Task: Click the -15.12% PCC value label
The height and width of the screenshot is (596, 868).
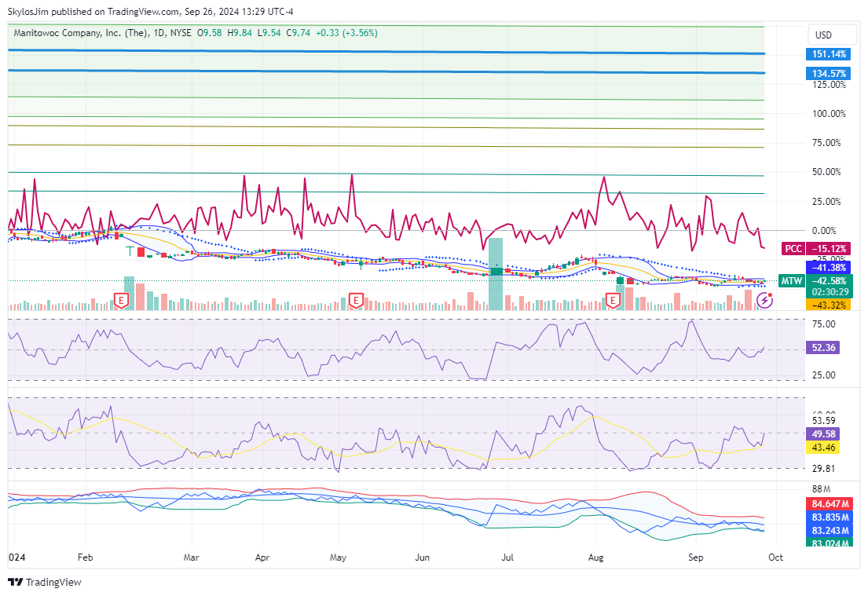Action: point(829,249)
